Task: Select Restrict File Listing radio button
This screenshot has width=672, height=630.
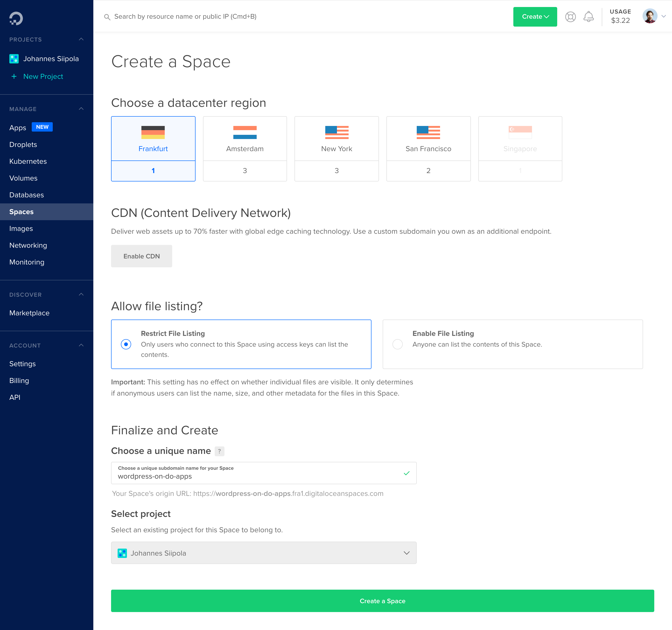Action: 126,344
